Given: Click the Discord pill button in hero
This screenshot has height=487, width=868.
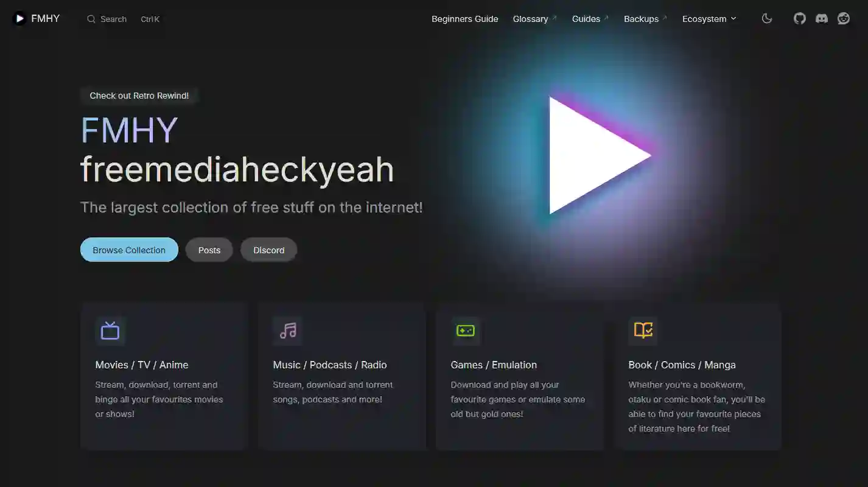Looking at the screenshot, I should coord(269,250).
